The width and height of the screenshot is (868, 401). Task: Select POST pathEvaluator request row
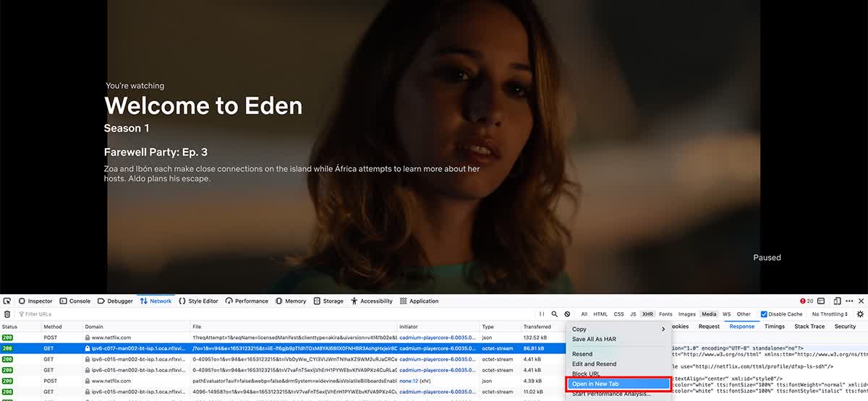click(x=282, y=380)
